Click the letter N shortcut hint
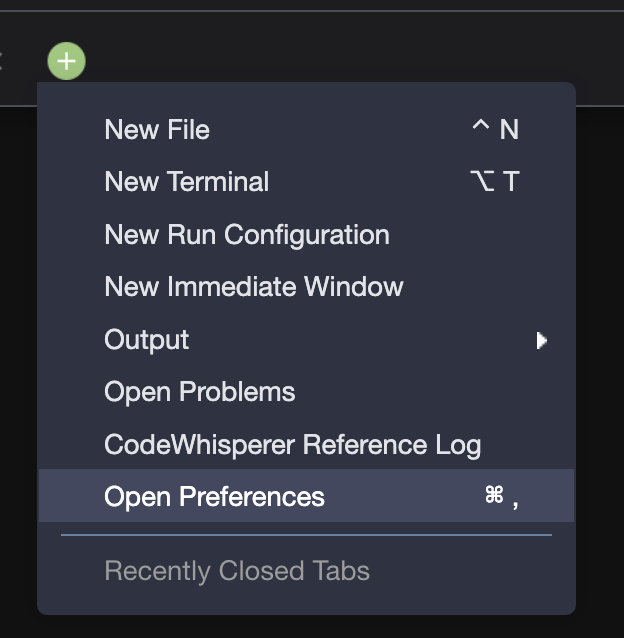 [x=509, y=130]
